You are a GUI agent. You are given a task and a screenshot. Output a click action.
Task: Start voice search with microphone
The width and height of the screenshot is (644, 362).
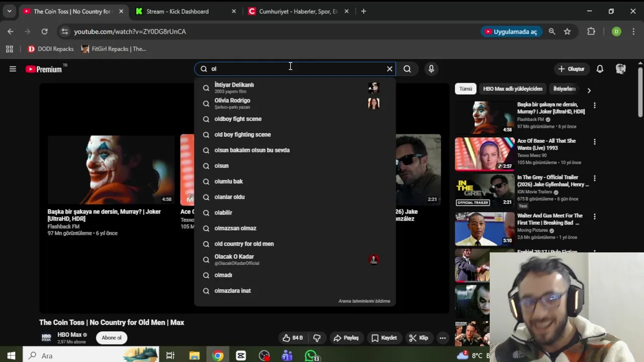point(431,69)
